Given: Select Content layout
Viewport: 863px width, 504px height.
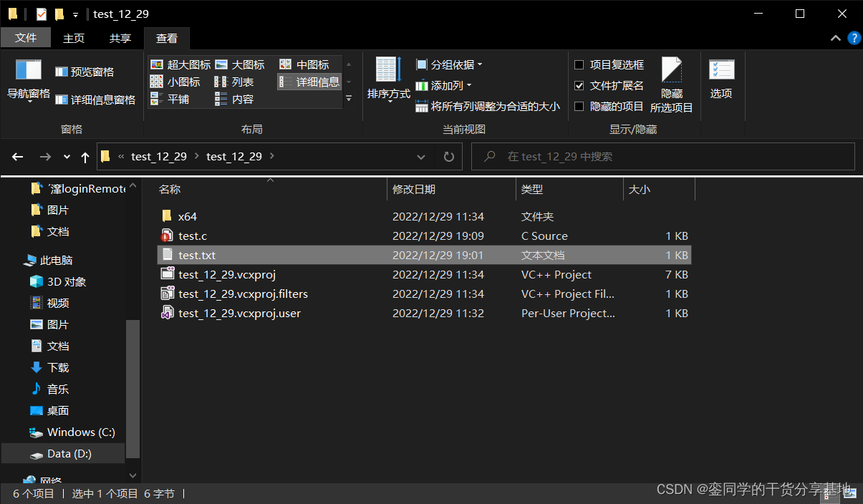Looking at the screenshot, I should tap(234, 99).
